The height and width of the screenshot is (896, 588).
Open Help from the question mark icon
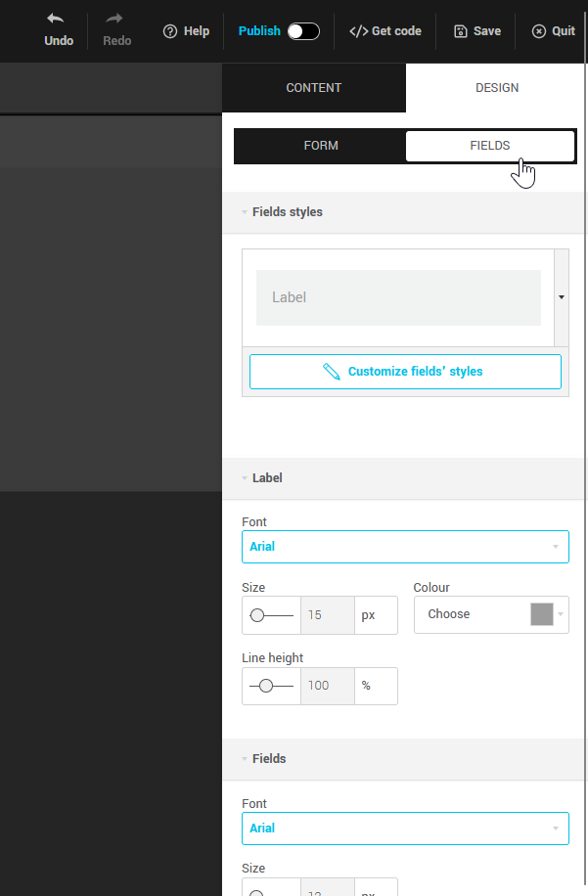[170, 31]
